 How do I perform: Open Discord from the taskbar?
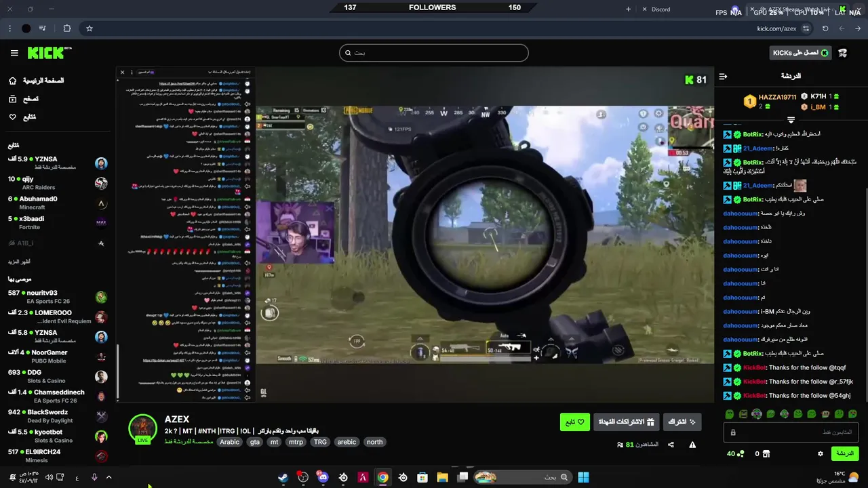tap(323, 477)
